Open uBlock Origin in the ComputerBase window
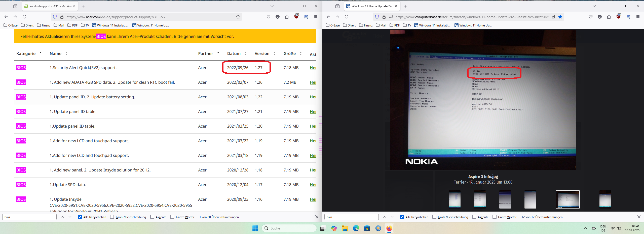The height and width of the screenshot is (234, 644). (x=619, y=16)
